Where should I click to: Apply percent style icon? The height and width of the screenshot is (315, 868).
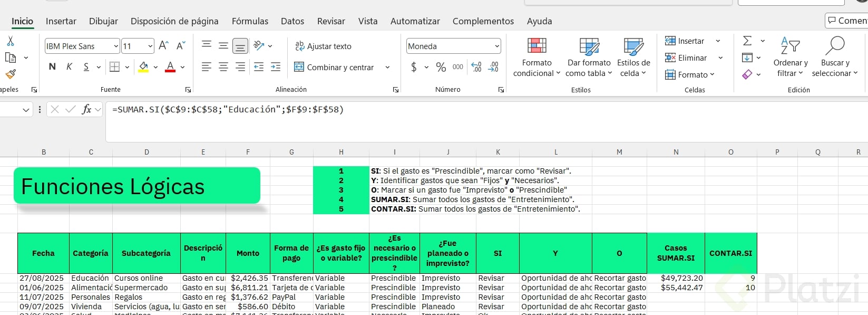(x=441, y=67)
